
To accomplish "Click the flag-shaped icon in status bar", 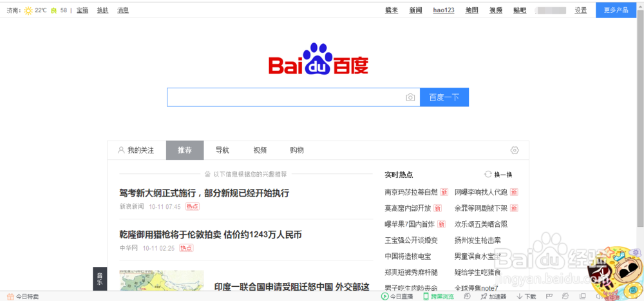I will click(548, 296).
